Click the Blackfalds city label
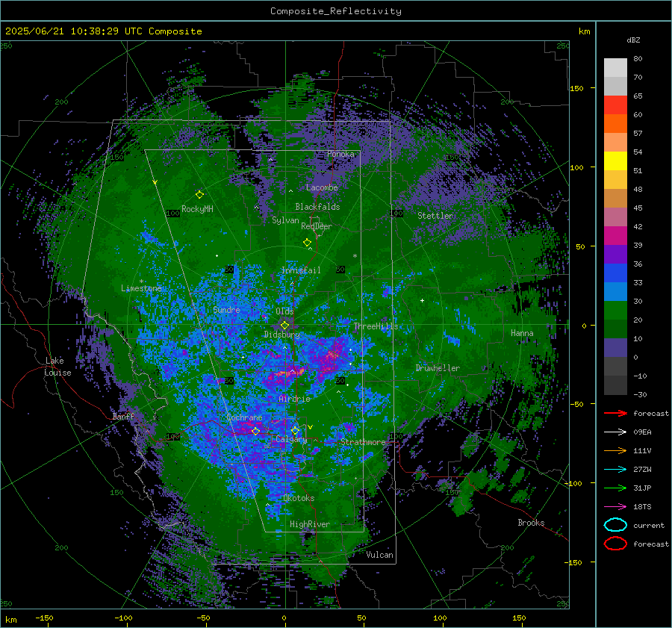The height and width of the screenshot is (628, 672). point(317,207)
